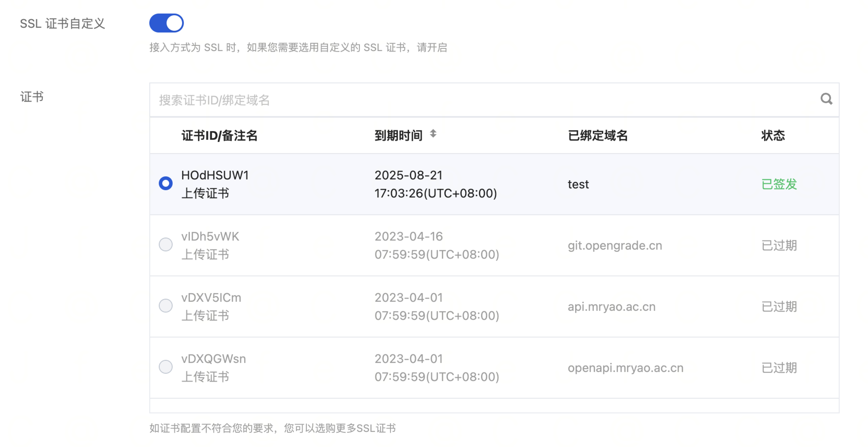The height and width of the screenshot is (447, 868).
Task: Click the 2025-08-21 expiration date cell
Action: click(x=408, y=175)
